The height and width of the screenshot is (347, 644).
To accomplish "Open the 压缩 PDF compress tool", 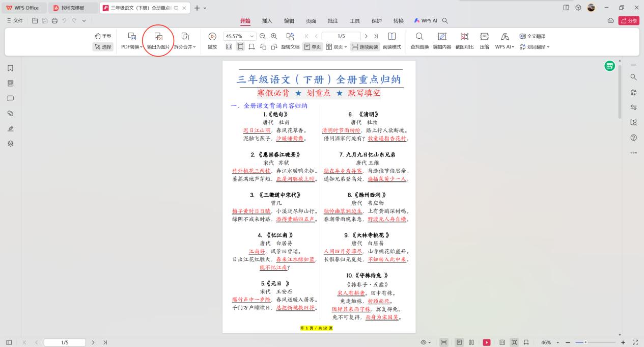I will [x=484, y=41].
